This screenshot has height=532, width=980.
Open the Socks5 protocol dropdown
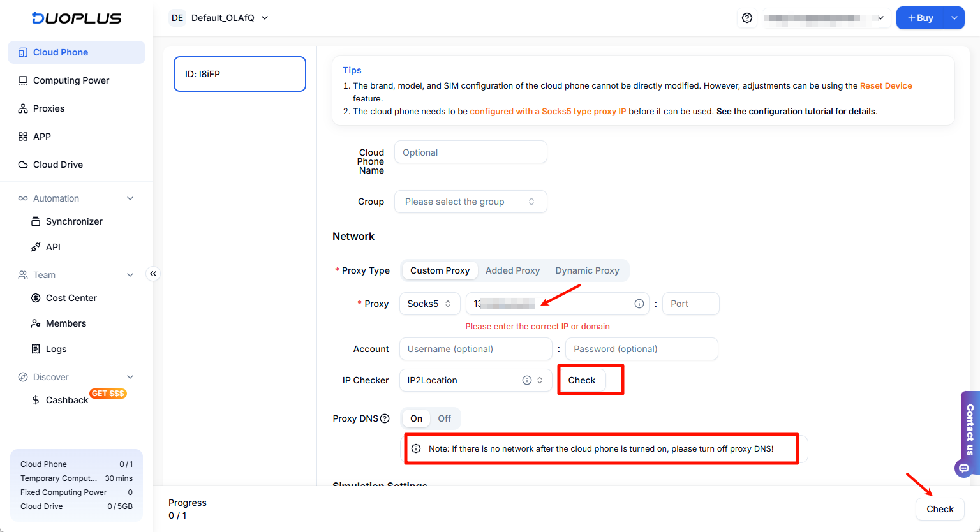[429, 304]
